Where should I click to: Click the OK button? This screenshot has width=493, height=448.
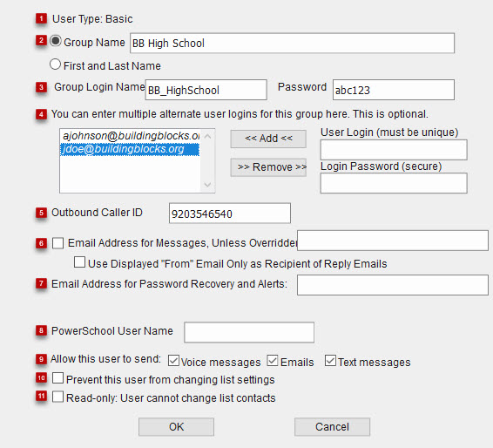(x=176, y=426)
